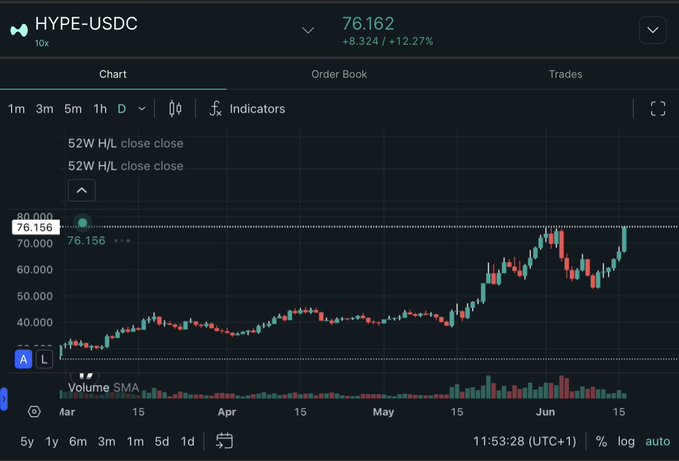Toggle auto scale at bottom bar
The height and width of the screenshot is (461, 679).
pyautogui.click(x=657, y=442)
